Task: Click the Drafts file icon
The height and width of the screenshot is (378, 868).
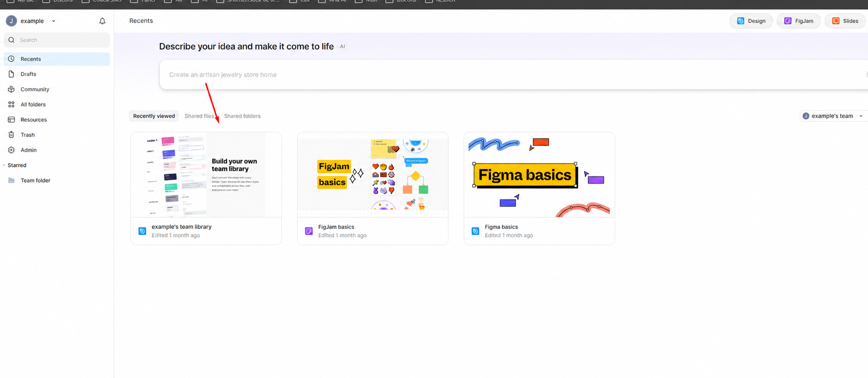Action: coord(11,74)
